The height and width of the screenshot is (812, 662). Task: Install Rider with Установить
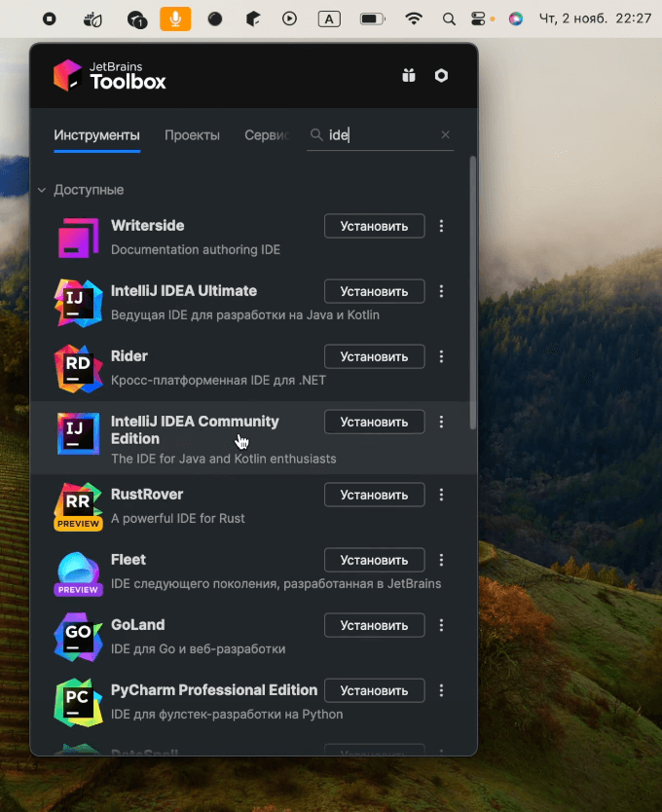coord(375,356)
